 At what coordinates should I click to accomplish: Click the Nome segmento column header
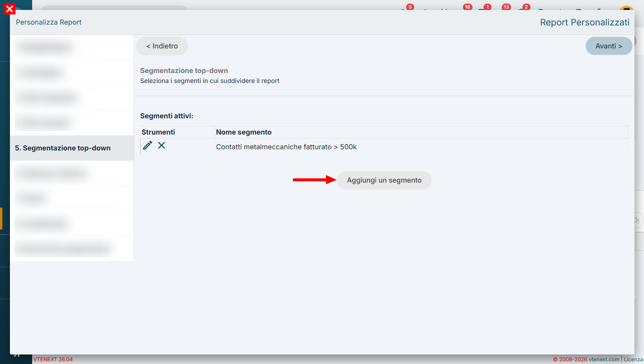point(244,132)
